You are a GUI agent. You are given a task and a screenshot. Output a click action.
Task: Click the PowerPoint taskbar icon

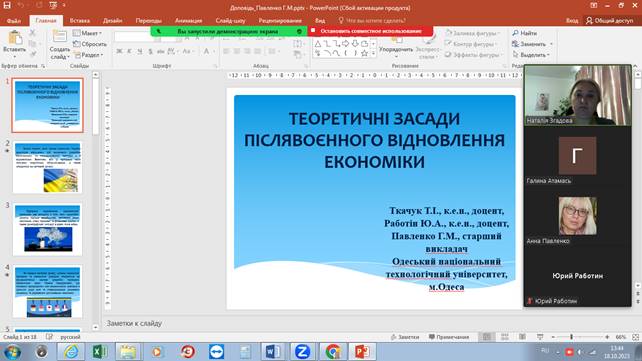pos(362,351)
